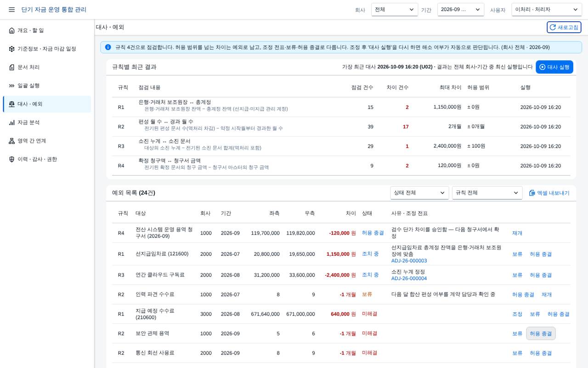
Task: Select rule R4 확정 청구액 ↔ 청구서 금액
Action: (341, 166)
